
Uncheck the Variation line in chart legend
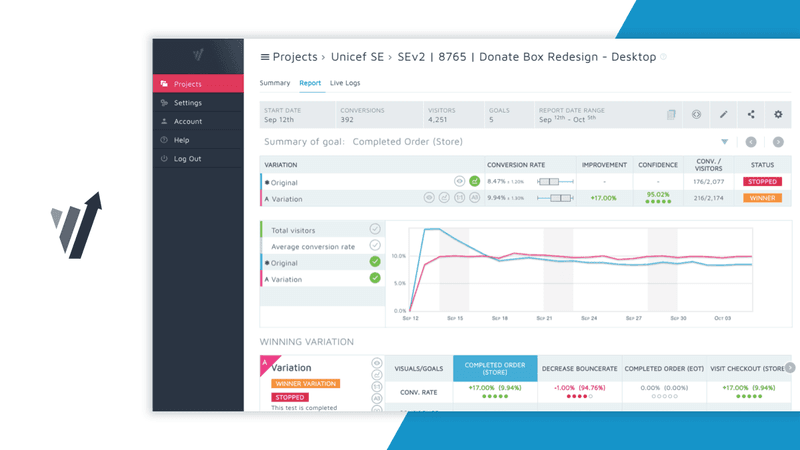[375, 277]
